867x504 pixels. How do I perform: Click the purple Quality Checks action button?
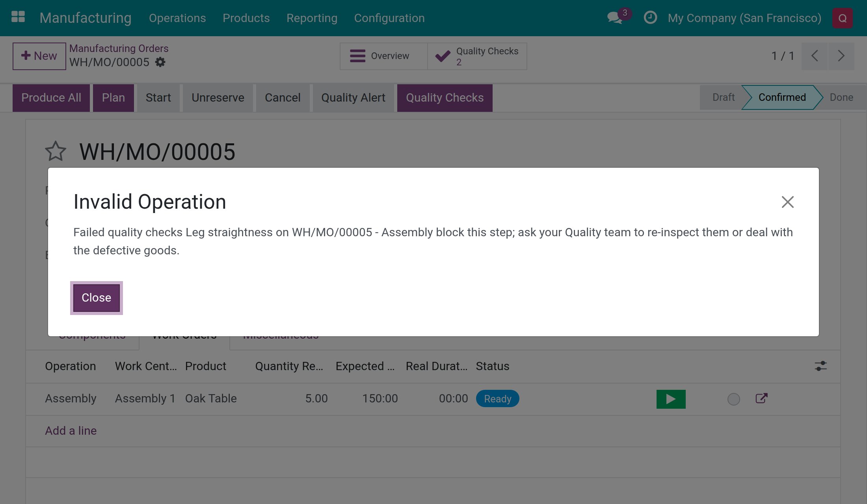tap(445, 98)
